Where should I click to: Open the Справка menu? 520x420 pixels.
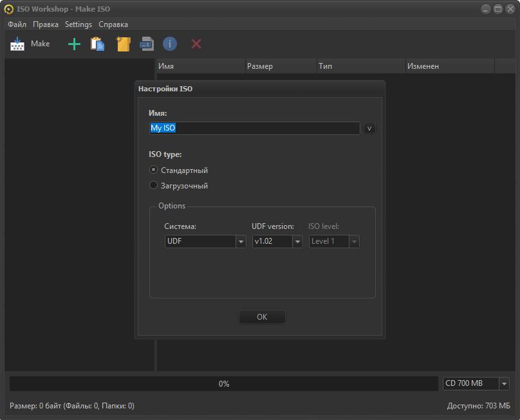[x=113, y=24]
